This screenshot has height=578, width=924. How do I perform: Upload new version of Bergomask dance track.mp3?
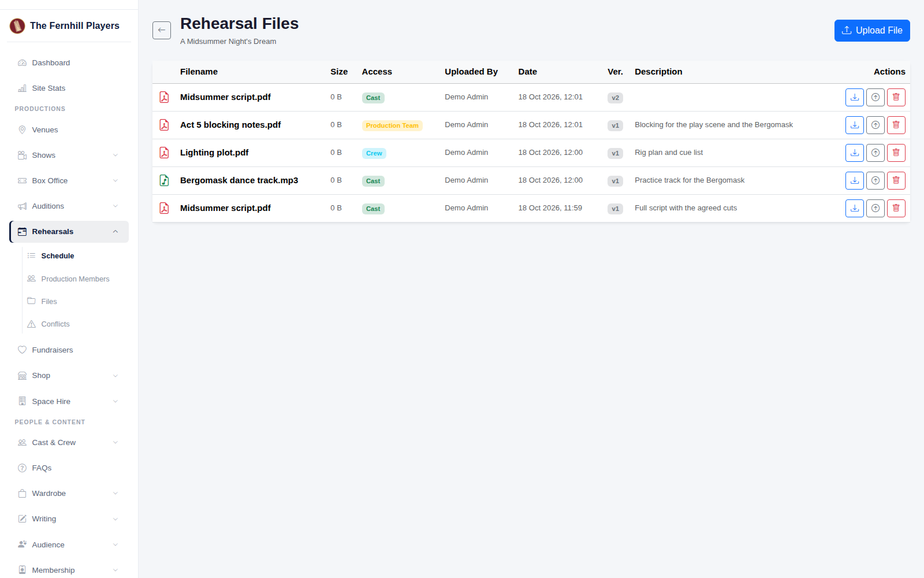point(875,180)
